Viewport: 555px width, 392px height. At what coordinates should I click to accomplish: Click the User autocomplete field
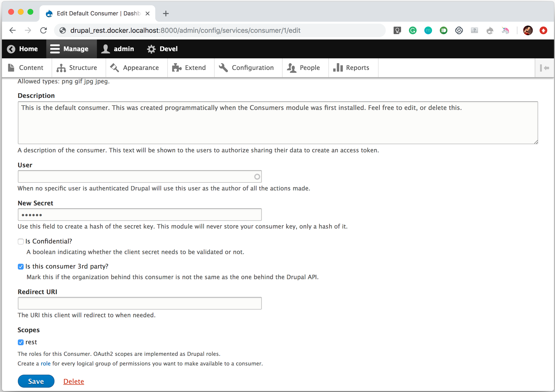140,177
